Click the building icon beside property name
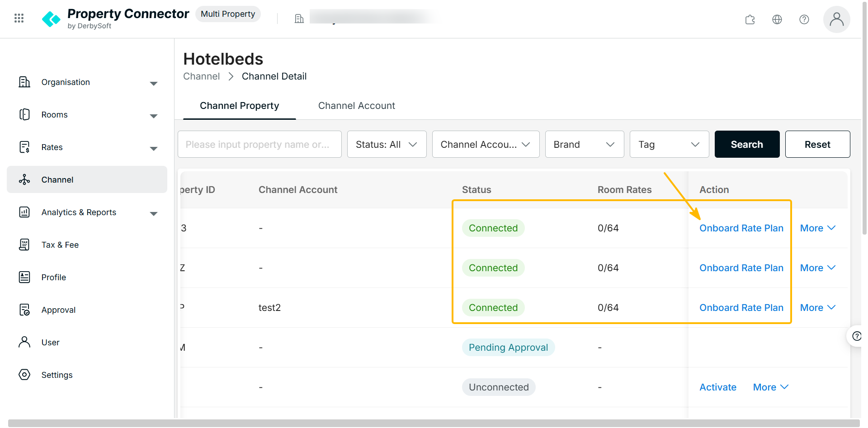 point(299,19)
